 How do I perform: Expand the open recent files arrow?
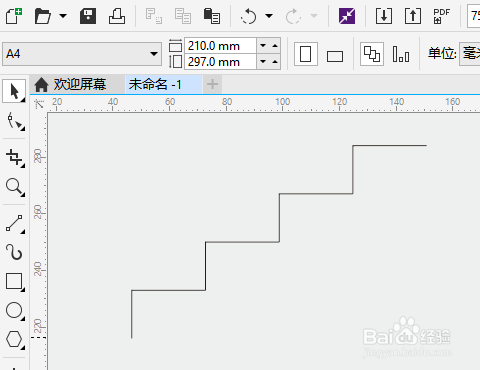(63, 16)
